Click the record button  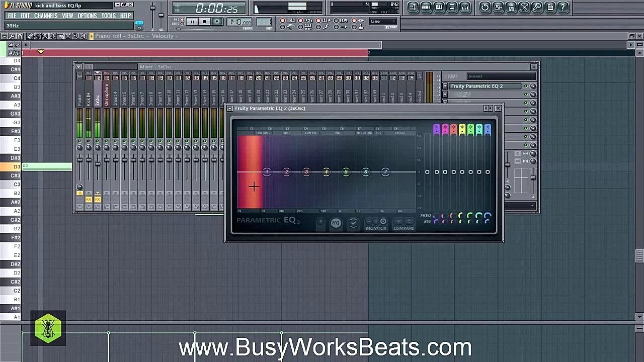[217, 22]
